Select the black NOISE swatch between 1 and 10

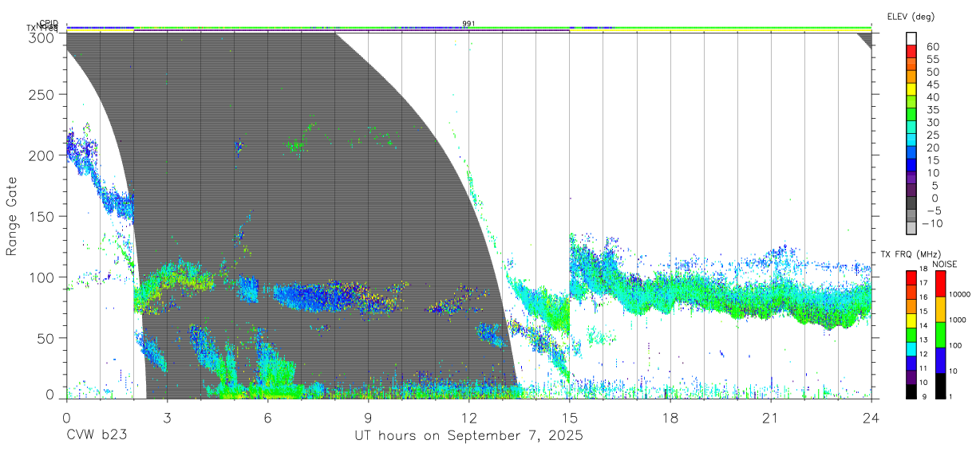click(941, 384)
